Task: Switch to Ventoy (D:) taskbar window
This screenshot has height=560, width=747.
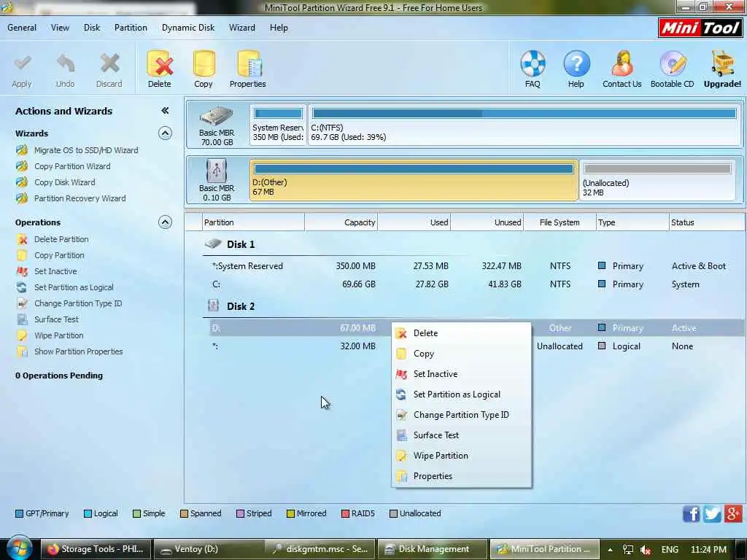Action: click(x=209, y=549)
